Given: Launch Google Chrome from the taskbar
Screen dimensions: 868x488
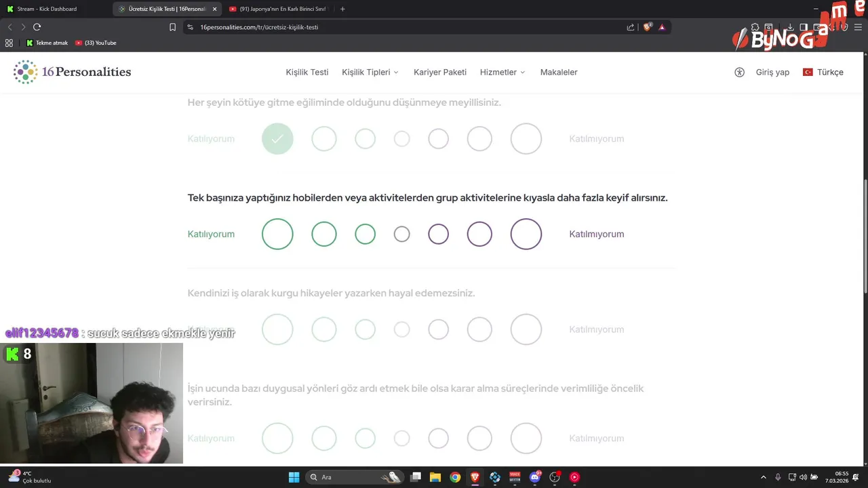Looking at the screenshot, I should click(455, 477).
